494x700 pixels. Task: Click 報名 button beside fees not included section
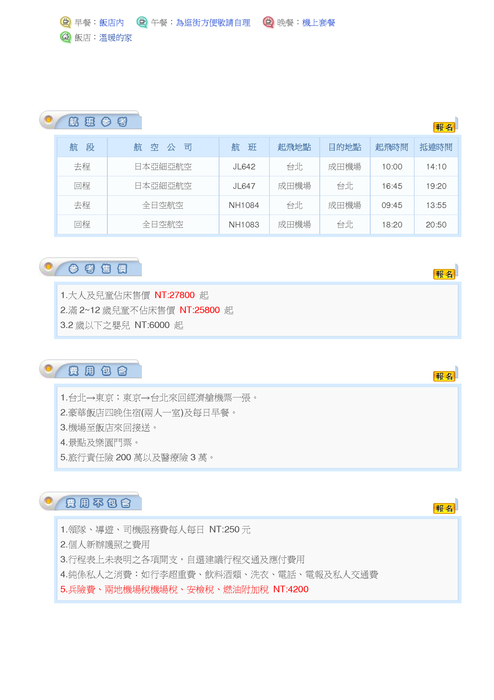coord(444,508)
